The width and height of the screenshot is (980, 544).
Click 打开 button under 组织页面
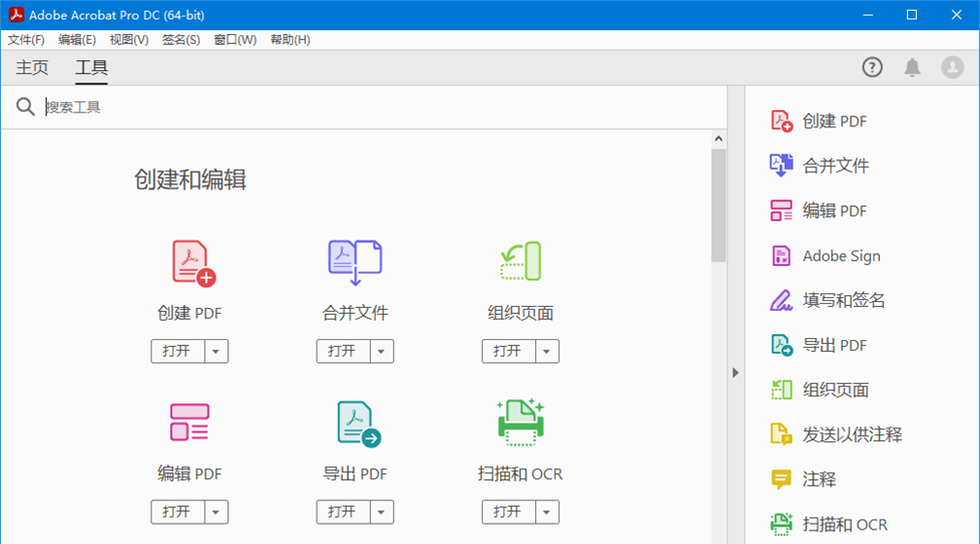coord(508,352)
